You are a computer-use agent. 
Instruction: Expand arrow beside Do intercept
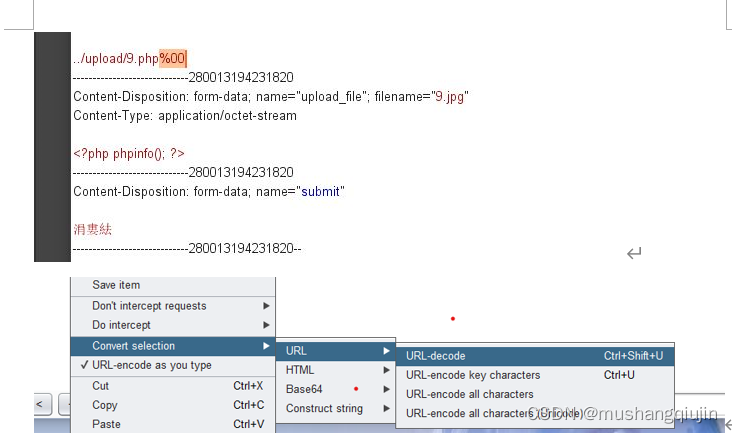pos(266,325)
